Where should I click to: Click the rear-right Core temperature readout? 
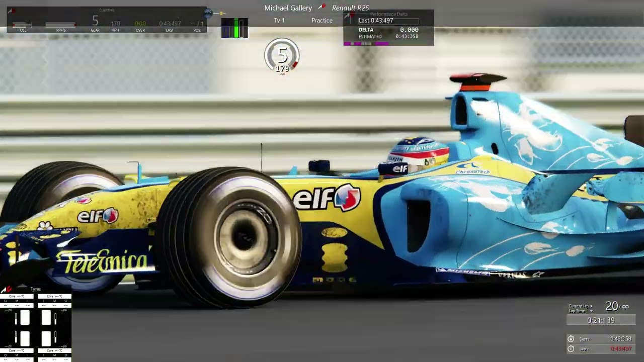tap(54, 350)
